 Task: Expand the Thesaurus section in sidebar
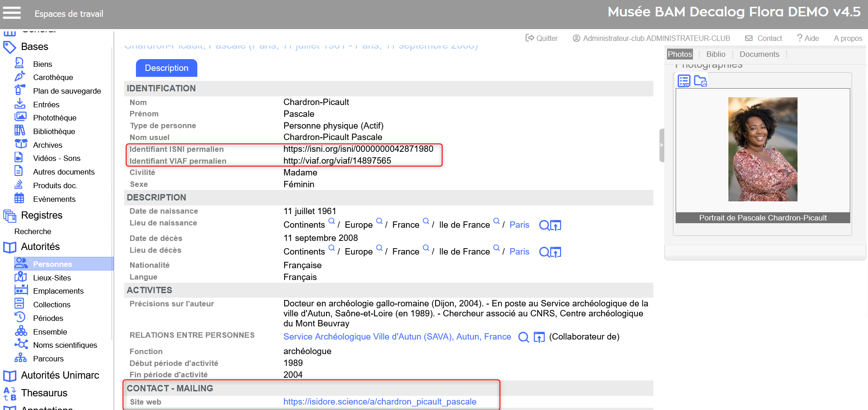tap(44, 393)
